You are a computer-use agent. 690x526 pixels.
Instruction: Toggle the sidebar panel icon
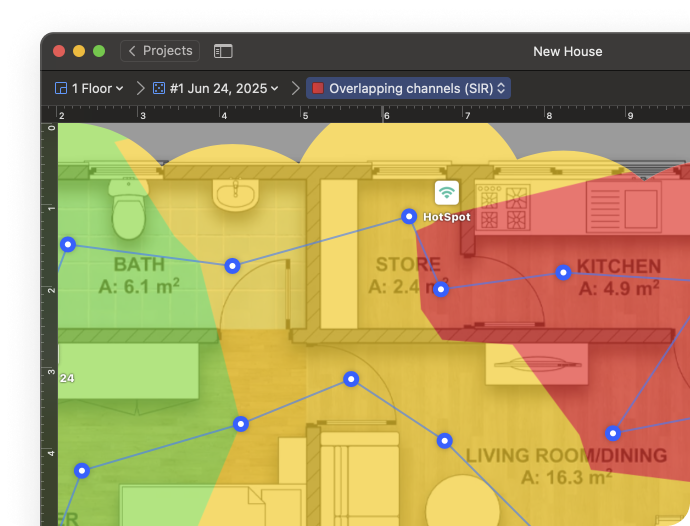pos(223,51)
